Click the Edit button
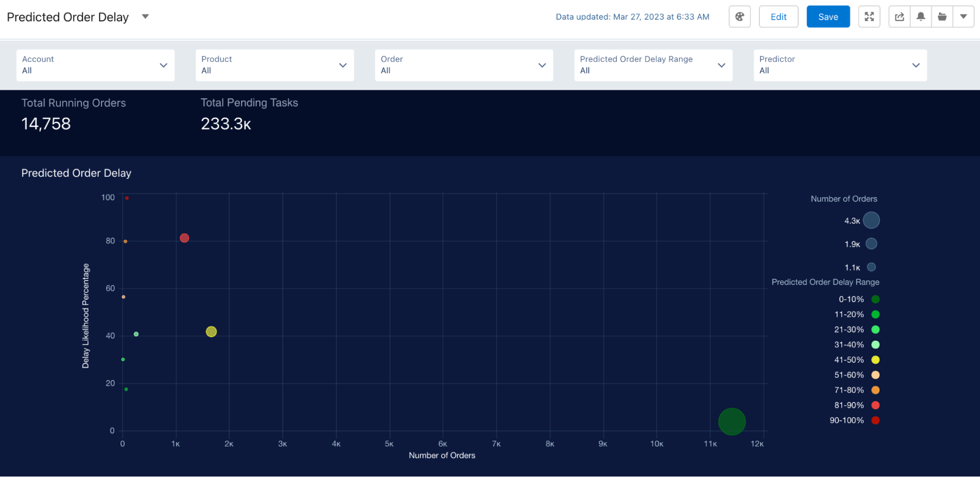This screenshot has width=980, height=477. (x=779, y=16)
